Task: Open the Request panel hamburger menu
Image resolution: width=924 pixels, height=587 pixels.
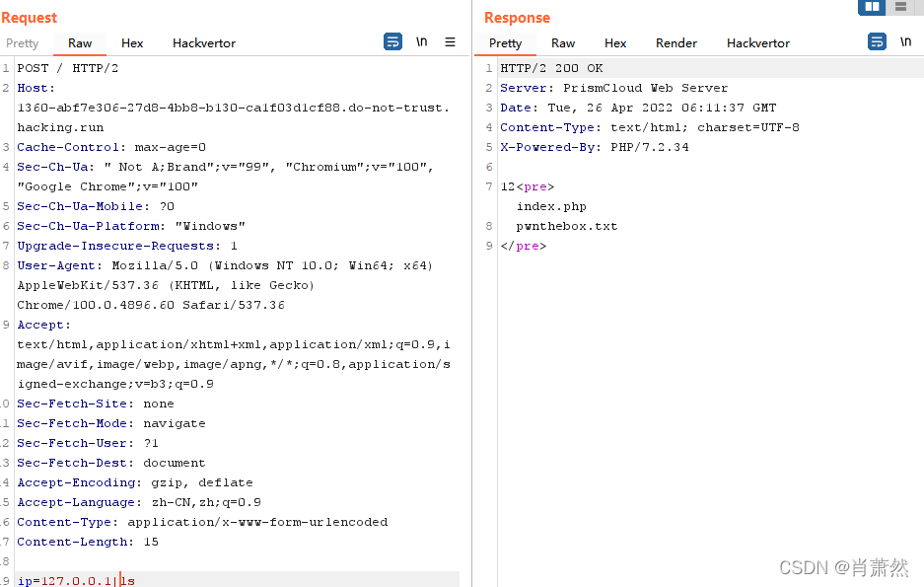Action: coord(451,41)
